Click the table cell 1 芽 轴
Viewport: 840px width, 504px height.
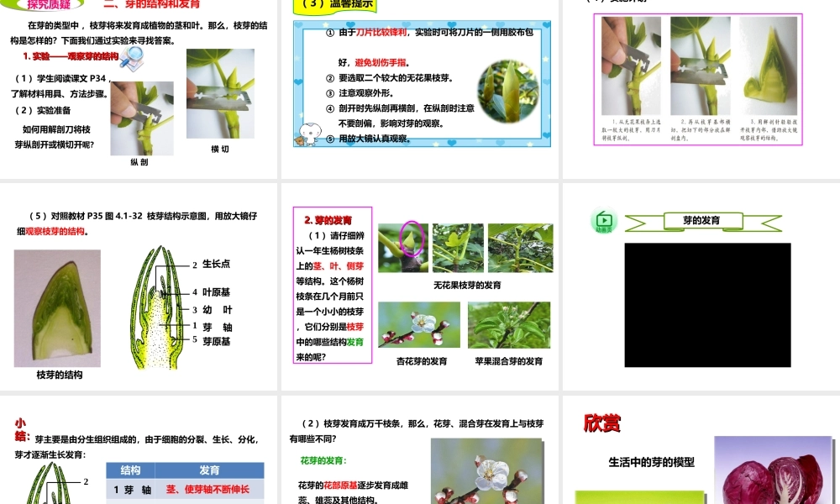coord(133,490)
